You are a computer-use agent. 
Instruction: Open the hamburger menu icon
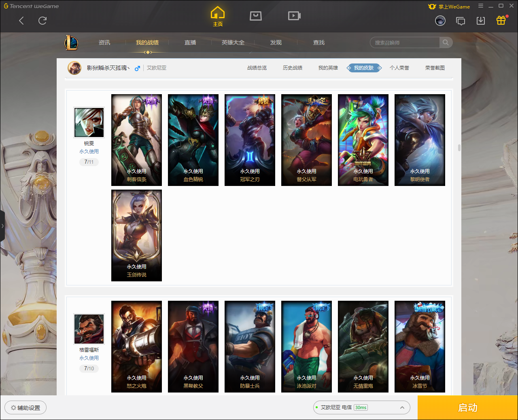tap(481, 6)
